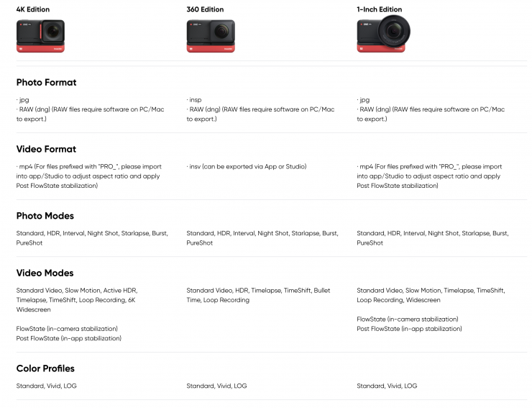Click the 360 Edition column title

click(x=205, y=9)
